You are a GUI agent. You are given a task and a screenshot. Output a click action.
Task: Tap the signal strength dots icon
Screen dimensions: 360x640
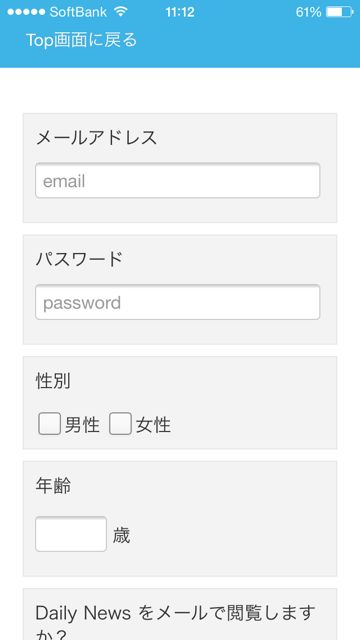tap(26, 12)
